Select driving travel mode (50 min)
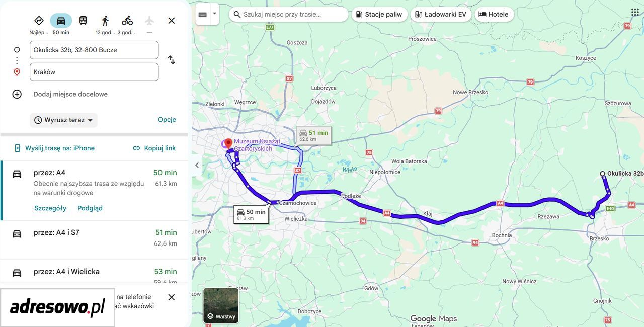The image size is (644, 327). (61, 21)
